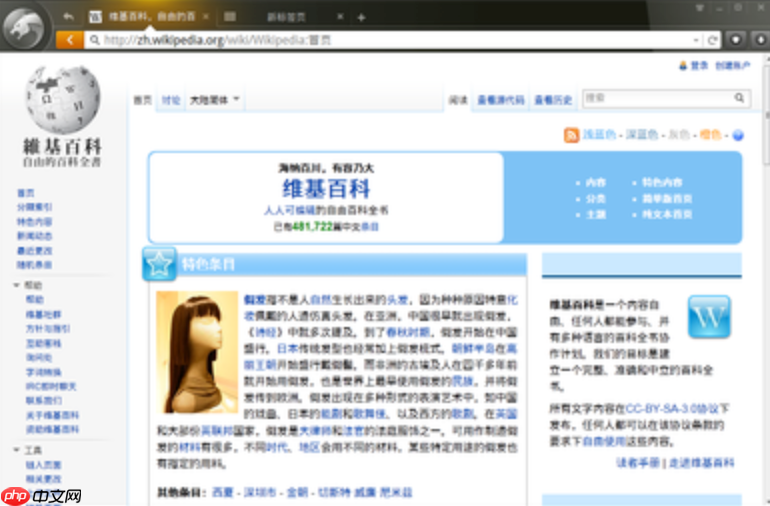Click 日本 link in featured article
Screen dimensions: 770x506
point(287,348)
